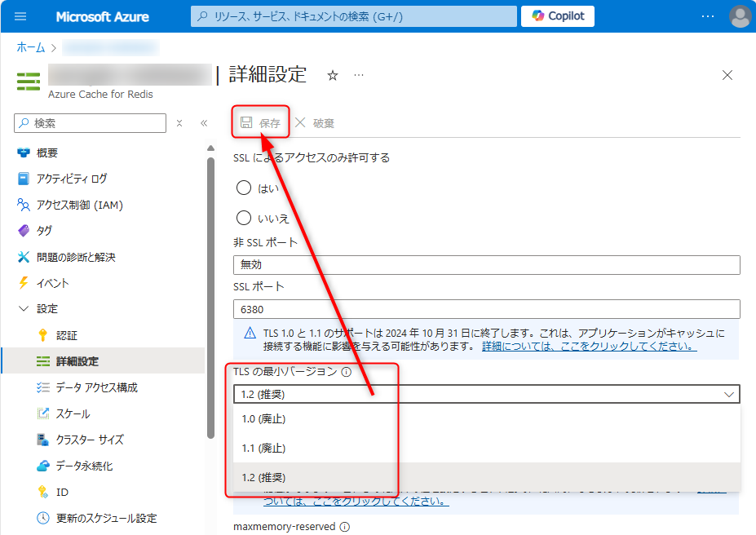Choose 1.1 (廃止) from the TLS list
756x535 pixels.
pos(264,449)
